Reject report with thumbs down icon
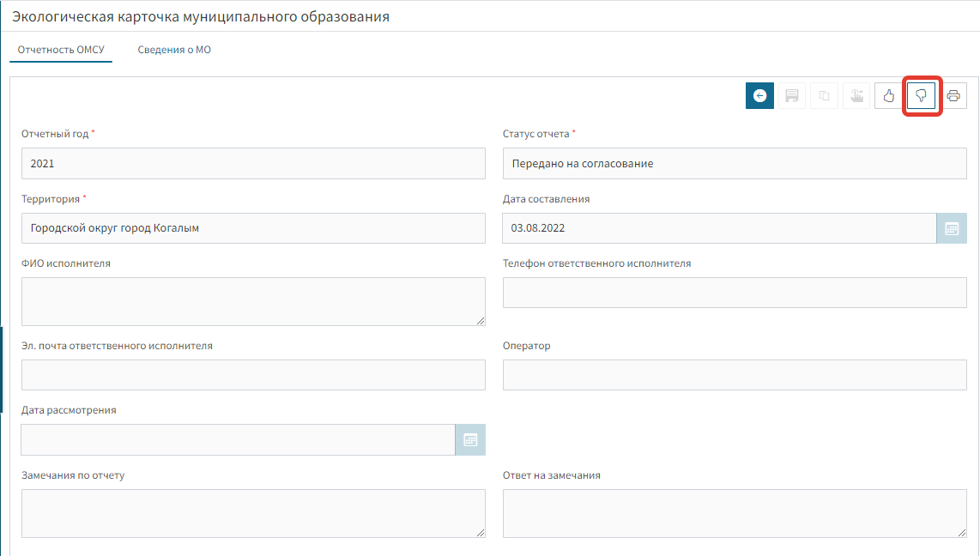Viewport: 980px width, 556px height. 922,96
